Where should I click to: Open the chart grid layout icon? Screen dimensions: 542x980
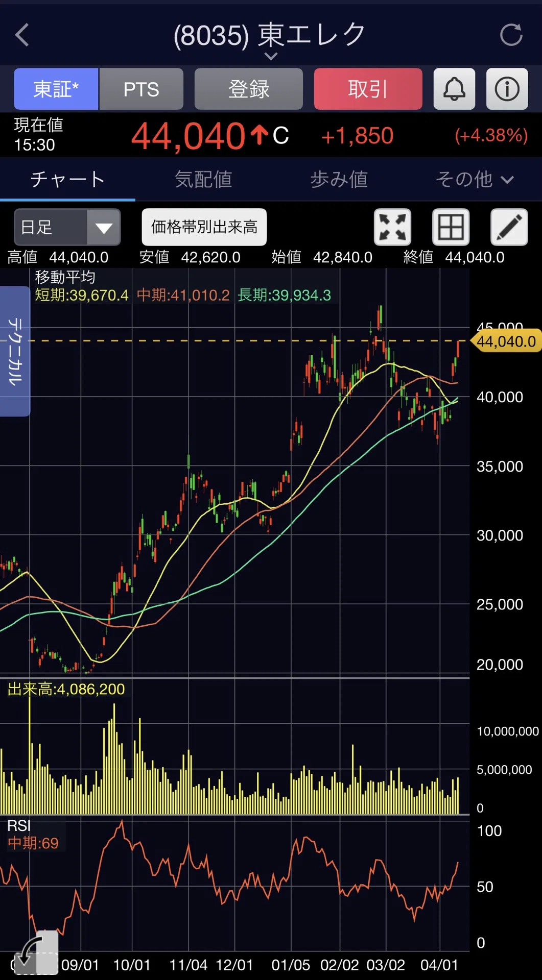(451, 227)
